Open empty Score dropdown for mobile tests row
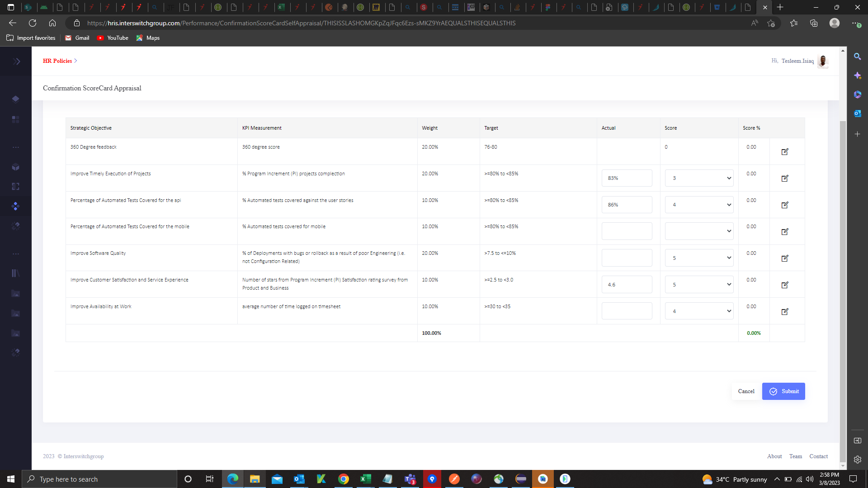Screen dimensions: 868x488 coord(699,231)
